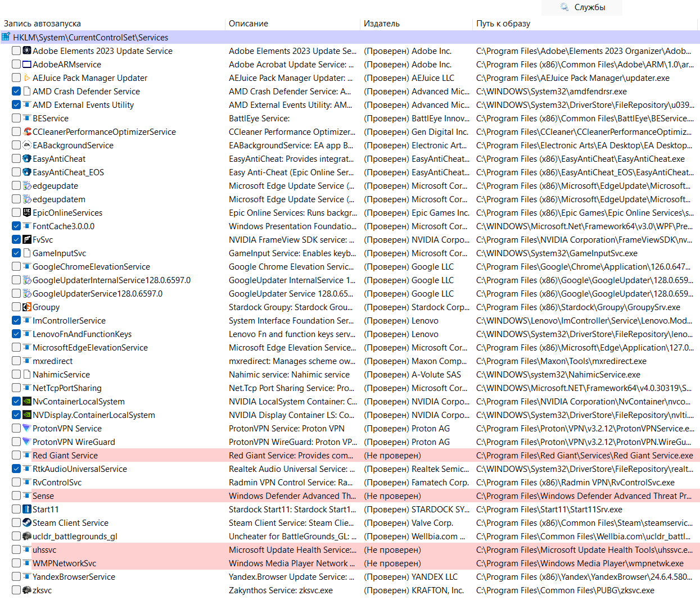This screenshot has height=600, width=700.
Task: Uncheck the AMD Crash Defender Service entry
Action: 16,91
